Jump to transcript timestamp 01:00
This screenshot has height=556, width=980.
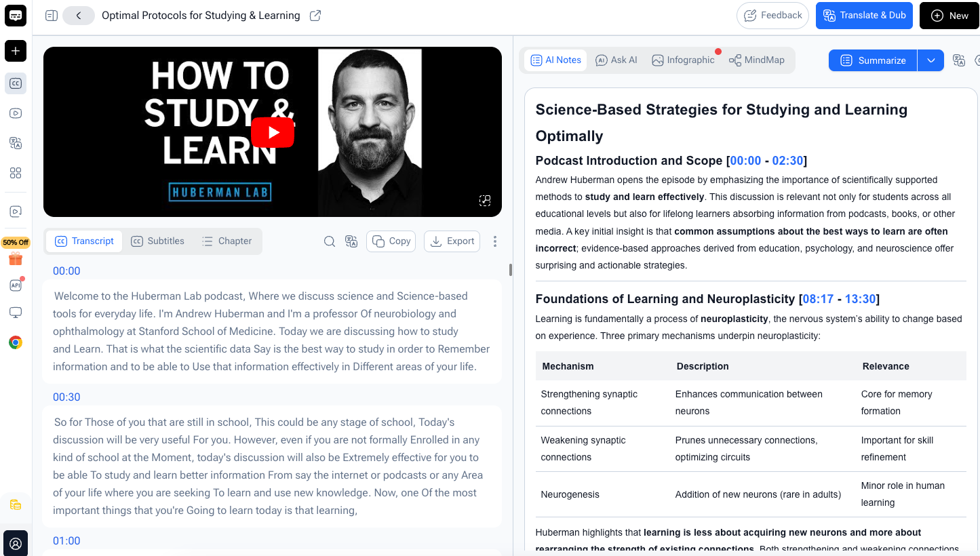(66, 541)
